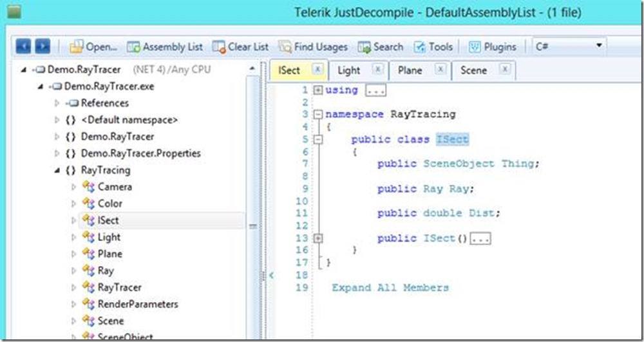This screenshot has width=644, height=342.
Task: Click the collapsed [...] box after ISect()
Action: (x=480, y=238)
